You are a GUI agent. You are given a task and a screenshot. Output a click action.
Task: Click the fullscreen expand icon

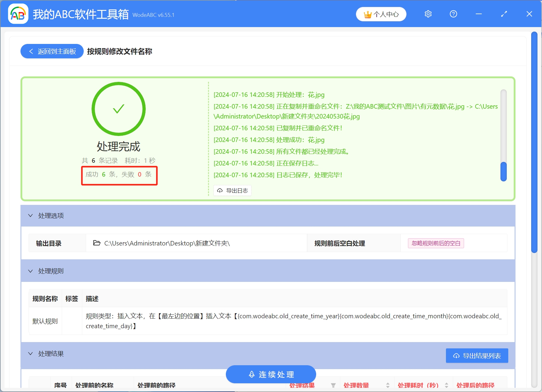[503, 14]
